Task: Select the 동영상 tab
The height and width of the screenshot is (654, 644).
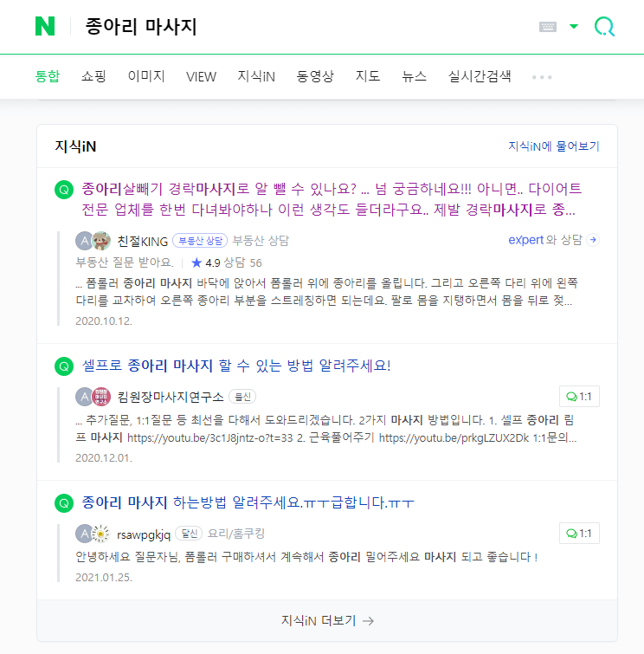Action: pos(315,77)
